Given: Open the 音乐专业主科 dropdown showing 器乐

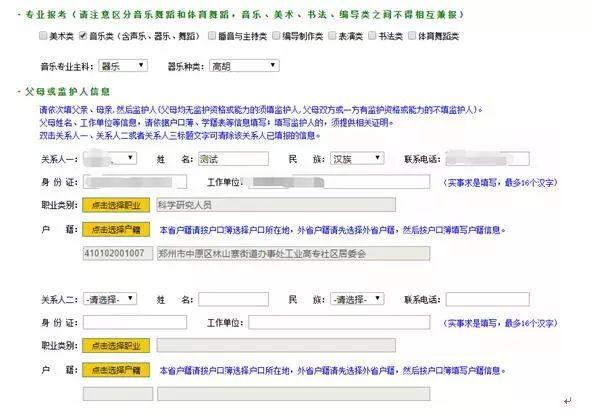Looking at the screenshot, I should pos(123,66).
